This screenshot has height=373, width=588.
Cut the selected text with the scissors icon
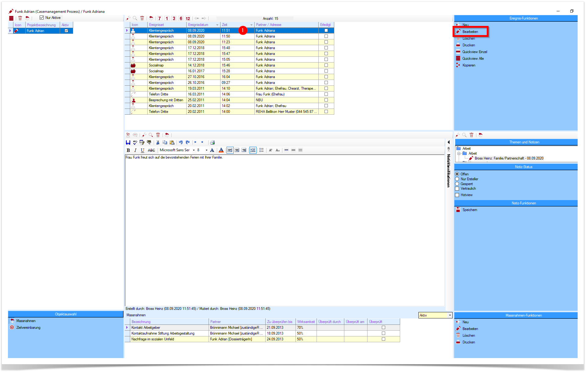click(x=158, y=142)
